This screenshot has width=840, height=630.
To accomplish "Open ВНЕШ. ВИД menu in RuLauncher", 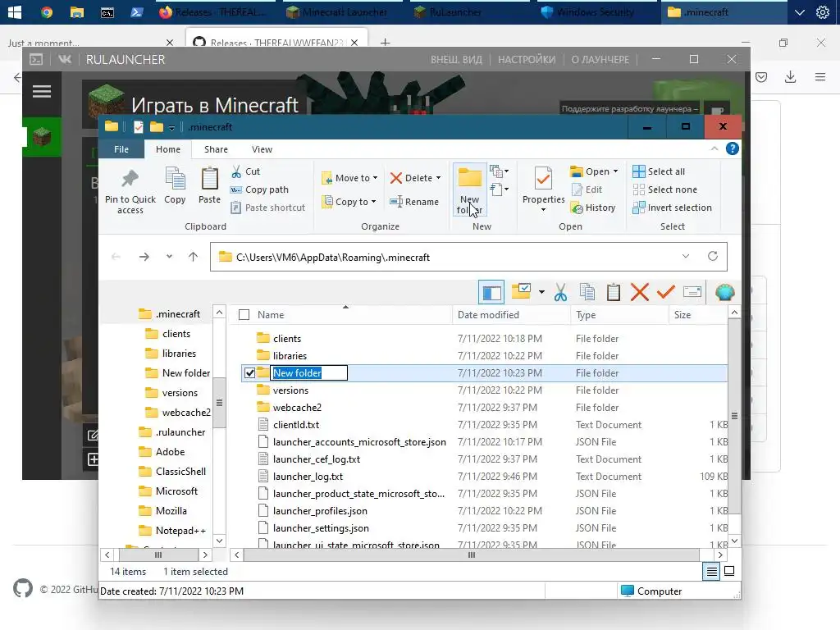I will point(456,59).
